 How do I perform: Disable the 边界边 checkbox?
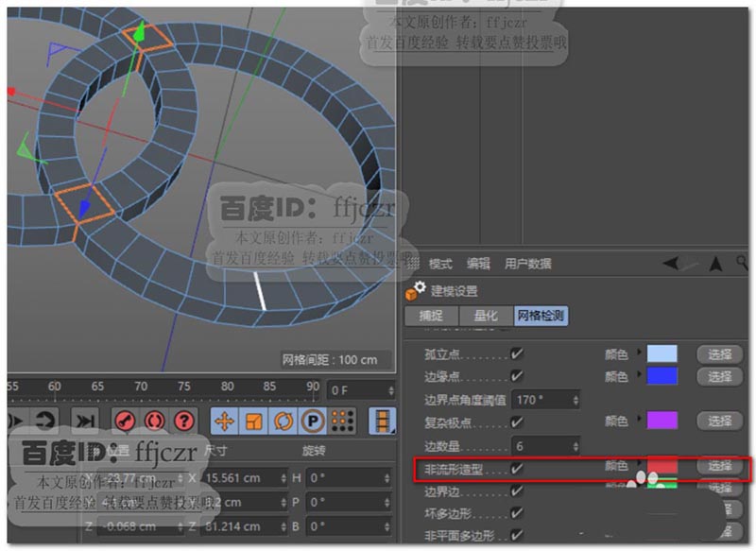pyautogui.click(x=517, y=491)
